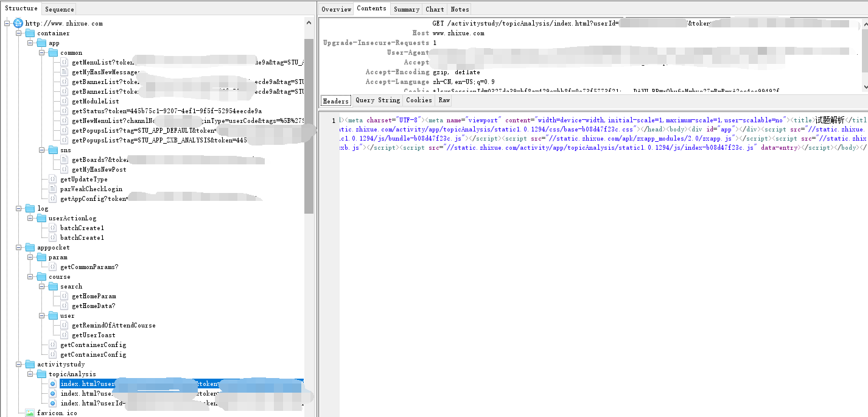Click the JSON icon beside getUpdateType
The width and height of the screenshot is (868, 417).
coord(53,179)
